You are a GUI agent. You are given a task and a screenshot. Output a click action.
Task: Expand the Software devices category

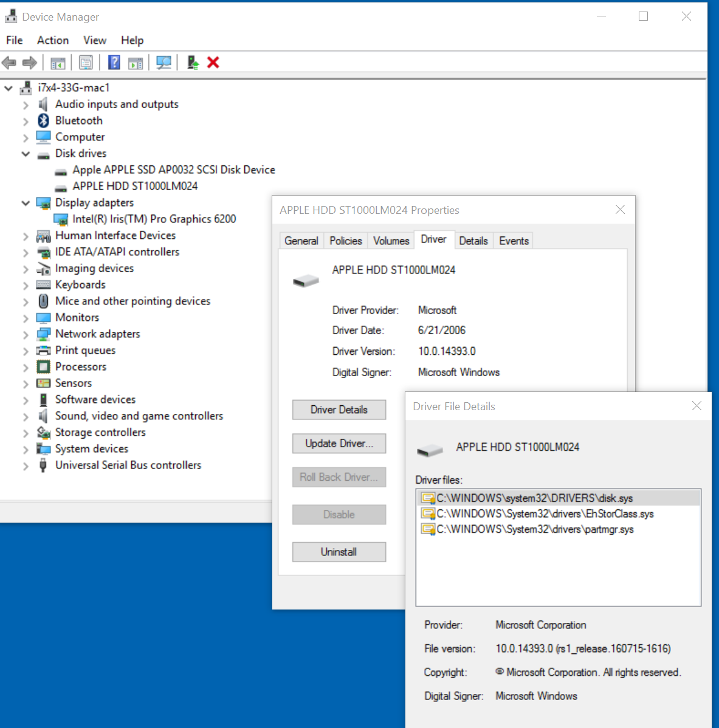(x=26, y=400)
